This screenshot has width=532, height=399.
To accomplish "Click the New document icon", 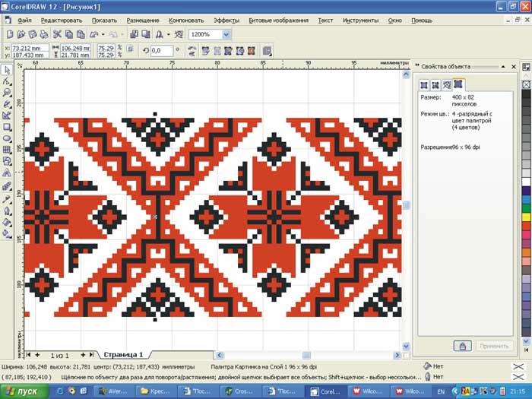I will (9, 34).
